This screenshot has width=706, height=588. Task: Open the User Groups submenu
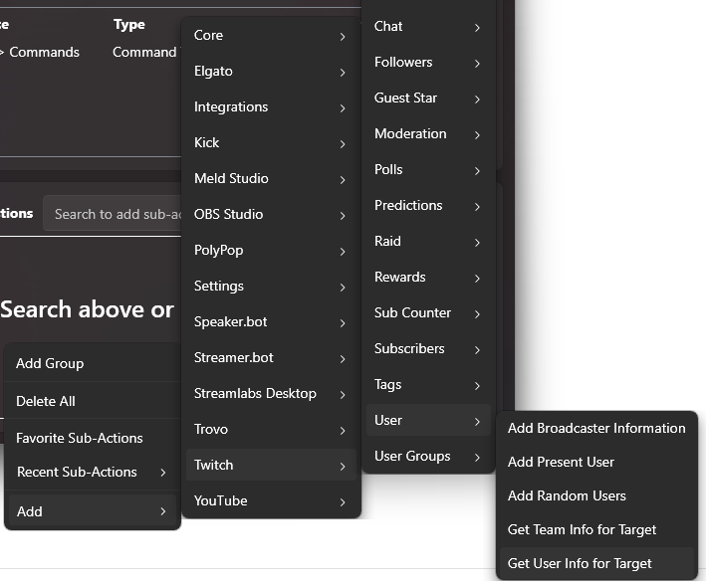(428, 456)
